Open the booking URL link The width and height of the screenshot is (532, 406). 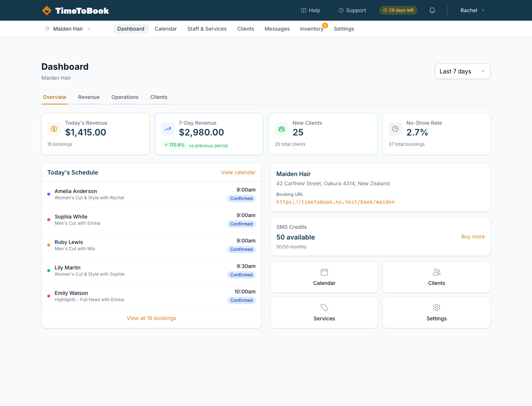[x=335, y=202]
